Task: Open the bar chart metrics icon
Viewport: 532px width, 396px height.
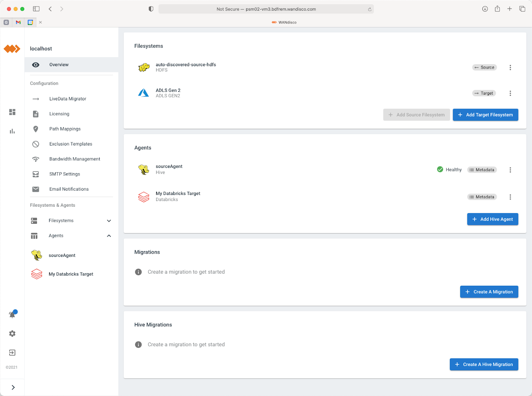Action: coord(12,131)
